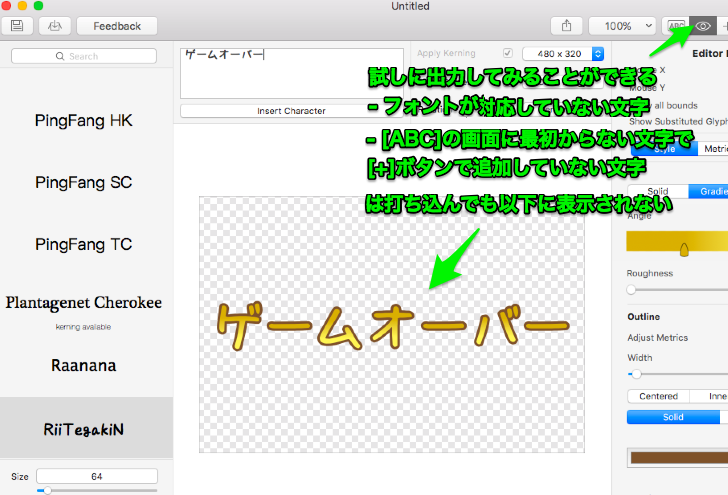Select RiiTegakiN font
Screen dimensions: 728x495
click(x=84, y=429)
